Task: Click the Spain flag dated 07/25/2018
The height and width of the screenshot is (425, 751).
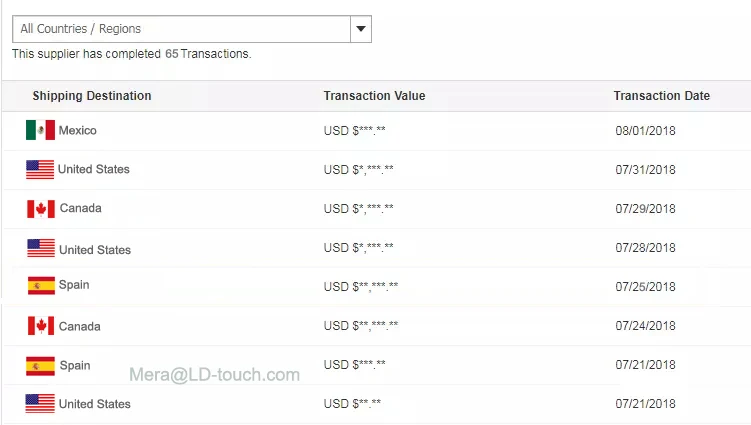Action: (x=41, y=286)
